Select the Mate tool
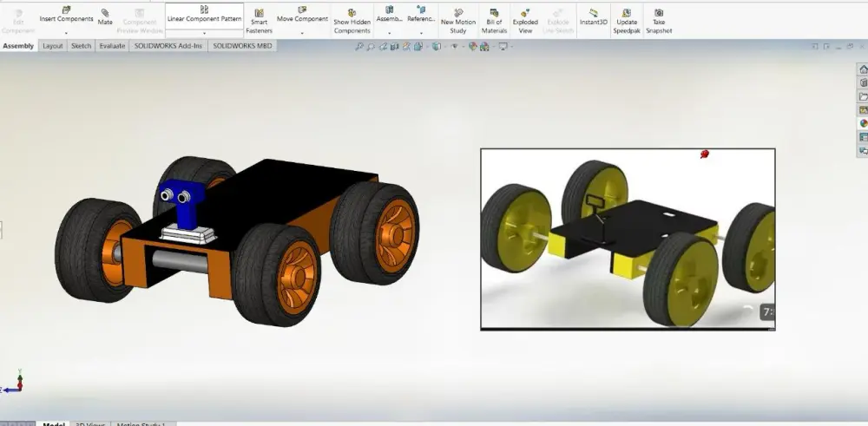The width and height of the screenshot is (868, 426). [105, 17]
